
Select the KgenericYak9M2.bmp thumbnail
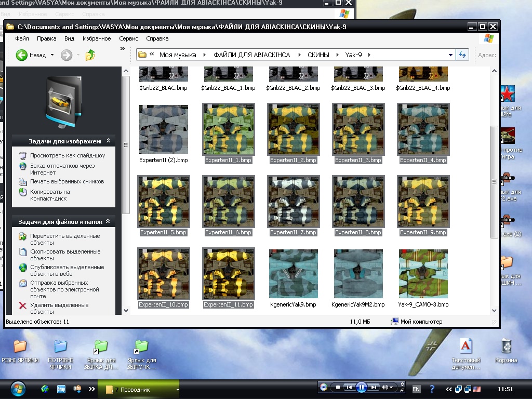(x=358, y=274)
